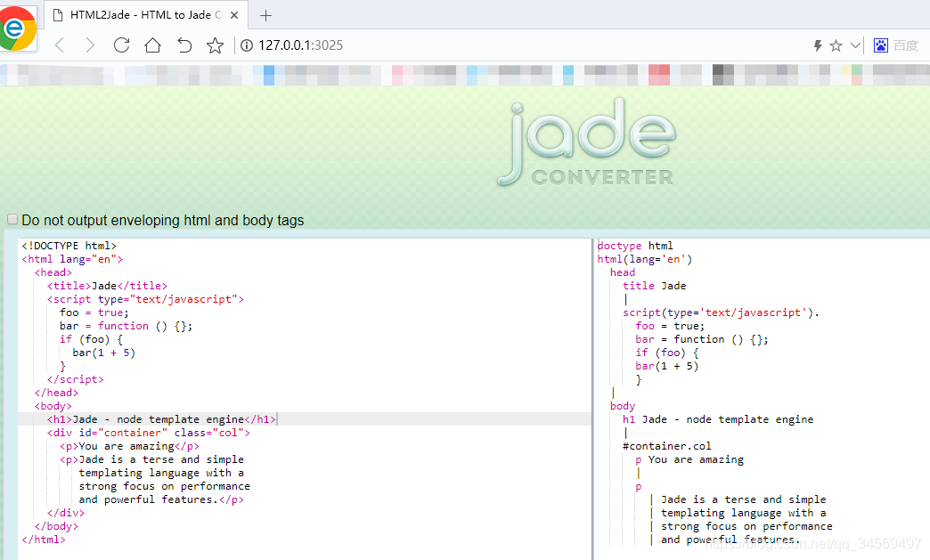The width and height of the screenshot is (930, 560).
Task: Select the HTML2Jade - HTML to Jade tab
Action: (x=146, y=15)
